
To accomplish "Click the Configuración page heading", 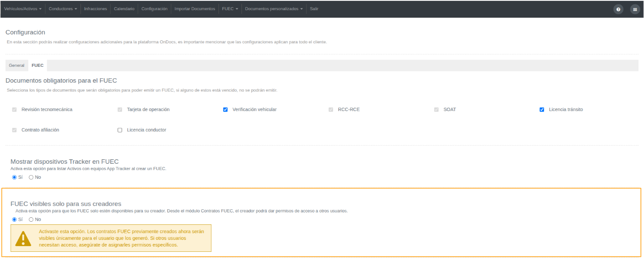I will [x=25, y=32].
